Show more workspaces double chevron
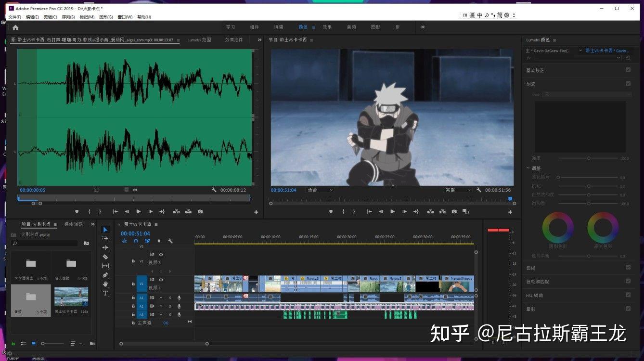 click(423, 27)
